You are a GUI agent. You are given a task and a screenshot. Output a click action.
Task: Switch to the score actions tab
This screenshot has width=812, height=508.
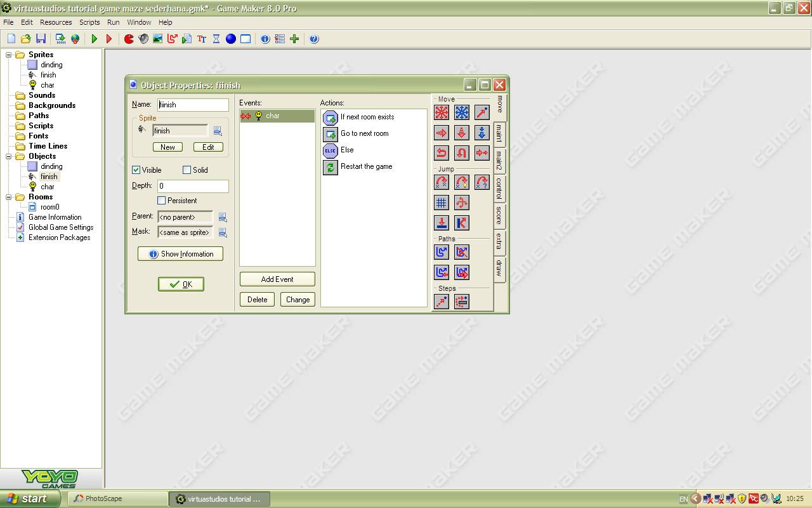pyautogui.click(x=500, y=216)
